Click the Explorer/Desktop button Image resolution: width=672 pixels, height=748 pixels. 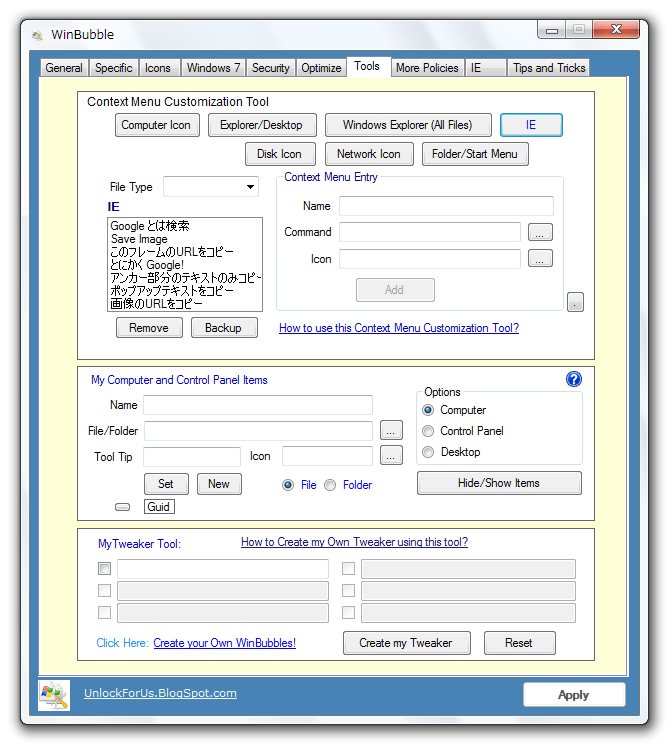pyautogui.click(x=262, y=125)
